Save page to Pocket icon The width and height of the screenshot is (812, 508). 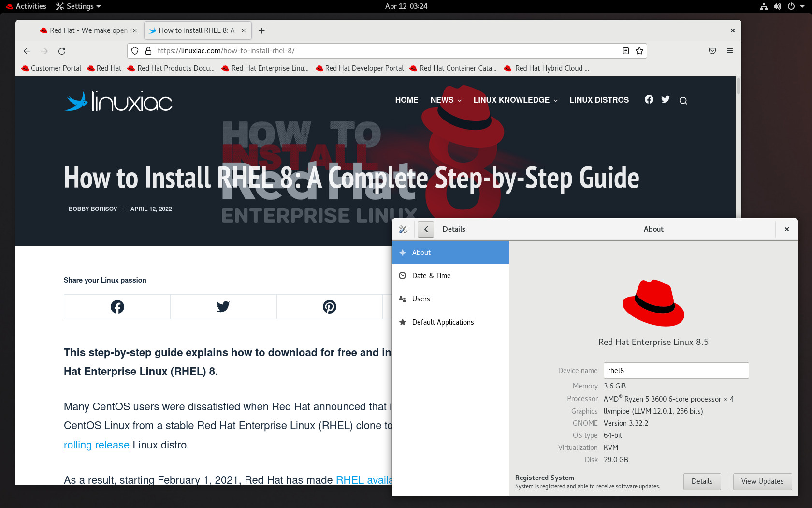coord(712,51)
